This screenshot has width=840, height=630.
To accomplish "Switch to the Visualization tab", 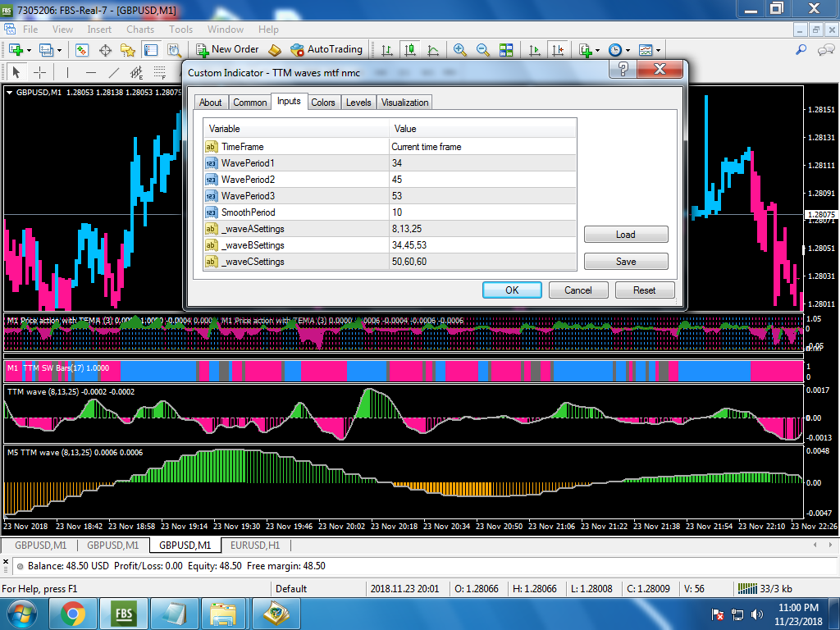I will [404, 103].
